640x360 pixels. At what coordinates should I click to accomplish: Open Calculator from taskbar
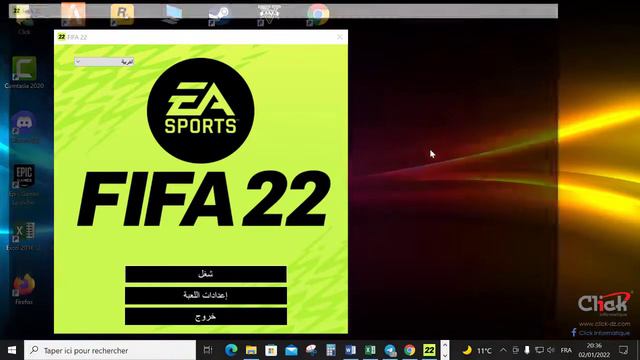tap(331, 350)
